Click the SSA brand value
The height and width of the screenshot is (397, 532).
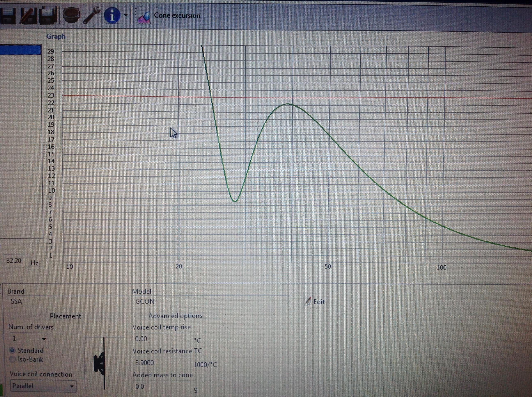pyautogui.click(x=16, y=301)
